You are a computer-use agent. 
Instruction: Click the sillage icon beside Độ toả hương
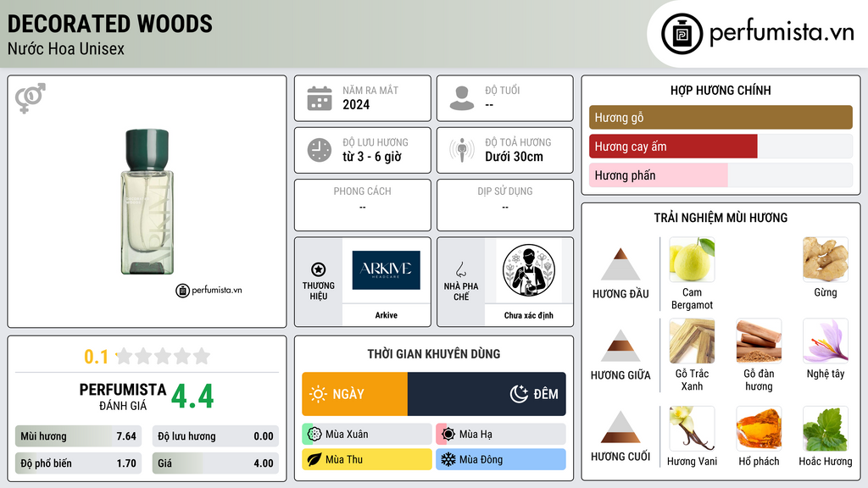(462, 150)
